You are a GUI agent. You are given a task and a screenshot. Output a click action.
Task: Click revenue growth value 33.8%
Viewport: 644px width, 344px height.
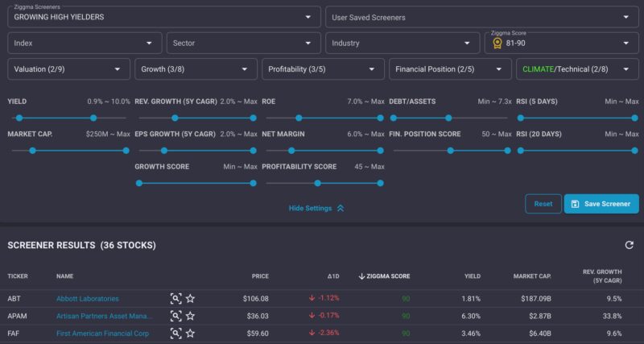613,316
